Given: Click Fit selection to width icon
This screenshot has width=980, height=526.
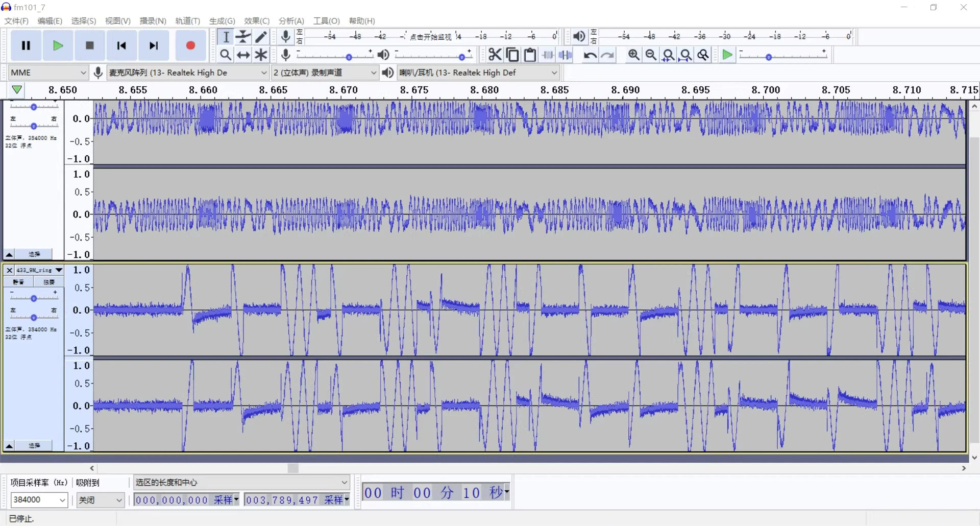Looking at the screenshot, I should tap(668, 55).
